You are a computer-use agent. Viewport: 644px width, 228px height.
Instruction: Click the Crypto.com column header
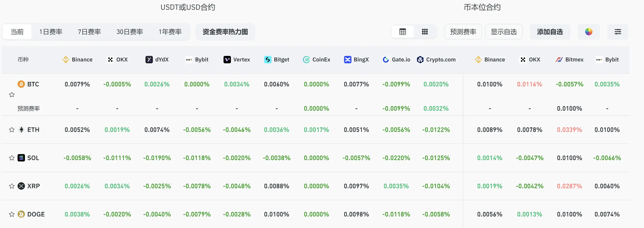(436, 60)
